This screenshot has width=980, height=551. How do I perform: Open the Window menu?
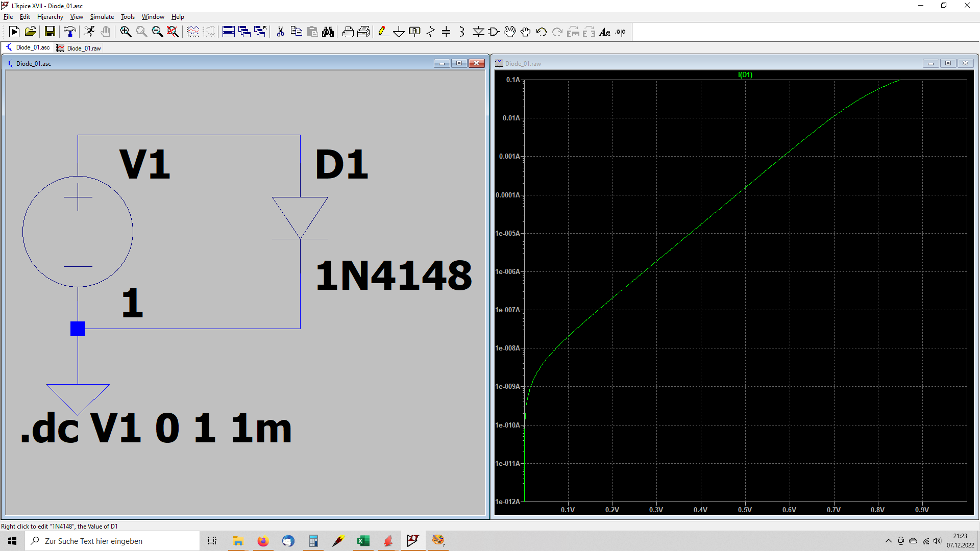pos(153,17)
